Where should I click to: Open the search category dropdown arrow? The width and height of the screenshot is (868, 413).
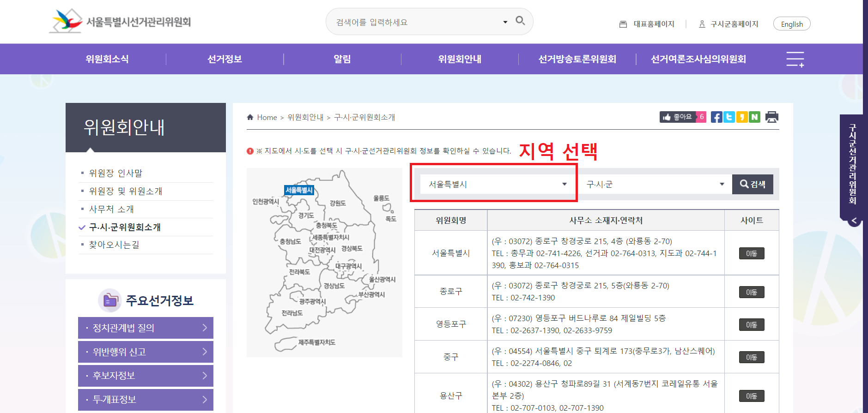tap(505, 22)
